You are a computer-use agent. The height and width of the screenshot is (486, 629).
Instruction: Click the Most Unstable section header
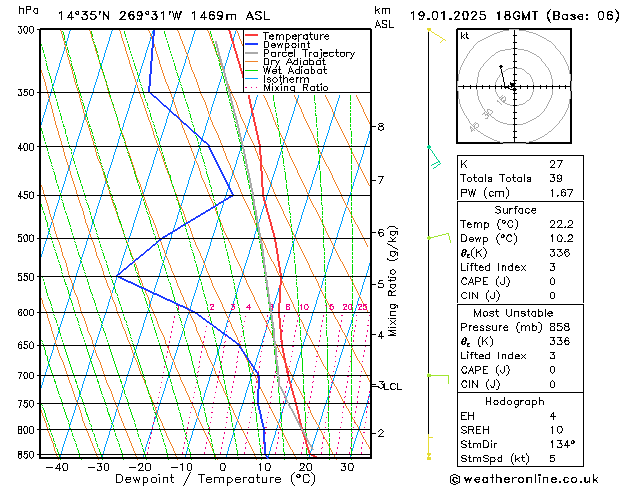pos(513,313)
